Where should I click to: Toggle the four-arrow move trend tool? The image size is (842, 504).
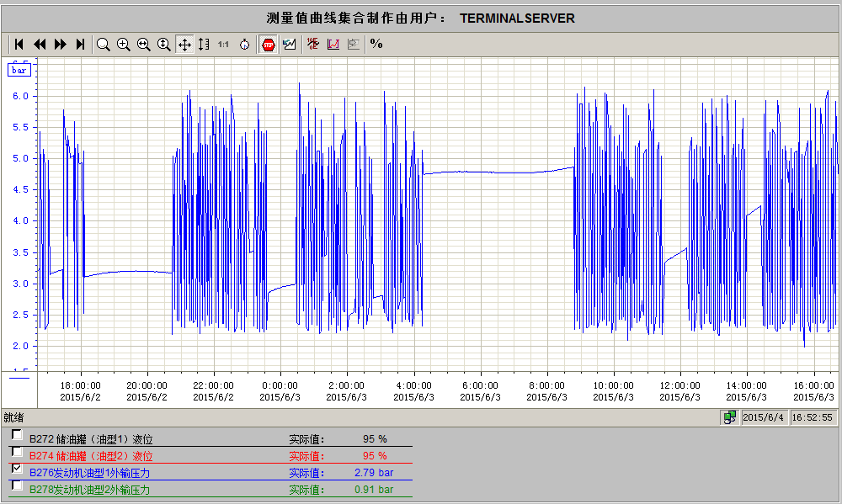point(184,44)
